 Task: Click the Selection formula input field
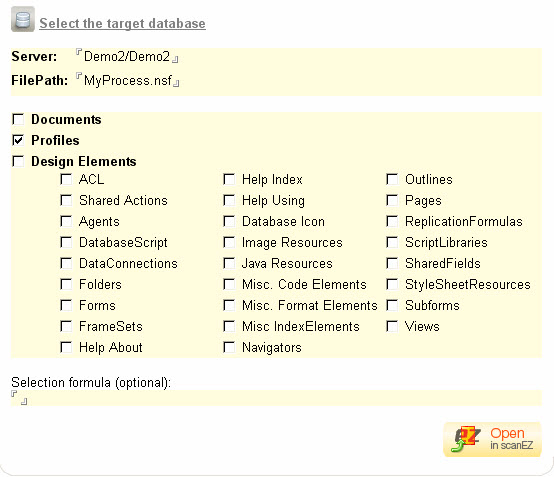tap(276, 398)
